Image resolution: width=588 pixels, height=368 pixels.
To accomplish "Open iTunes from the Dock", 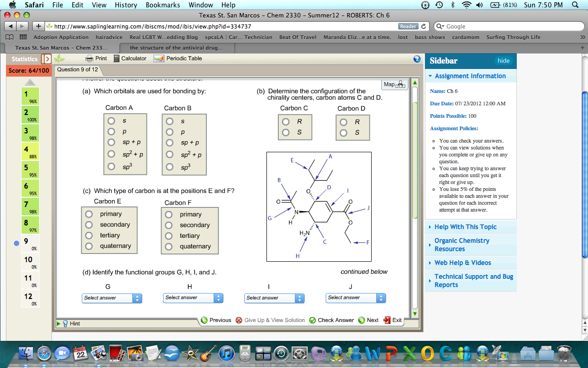I will [x=226, y=353].
